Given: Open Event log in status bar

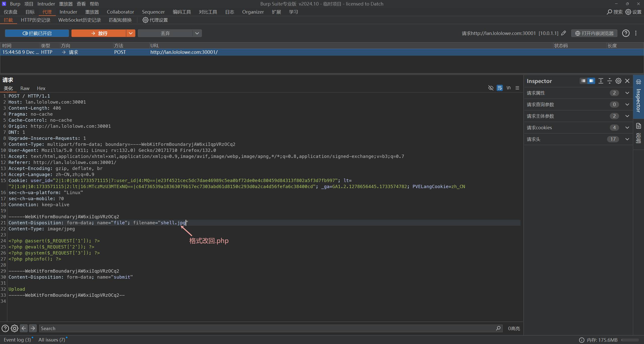Looking at the screenshot, I should [x=17, y=340].
